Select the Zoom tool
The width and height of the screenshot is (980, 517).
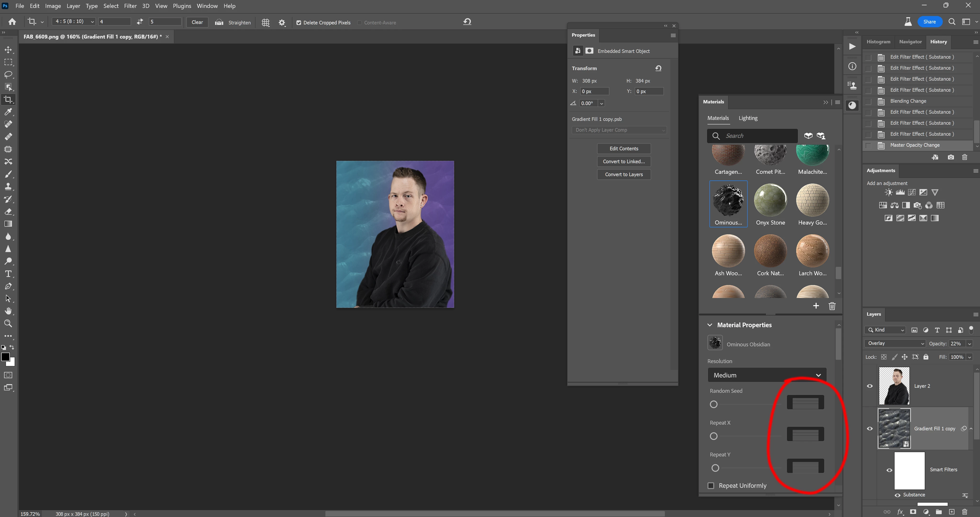coord(8,324)
